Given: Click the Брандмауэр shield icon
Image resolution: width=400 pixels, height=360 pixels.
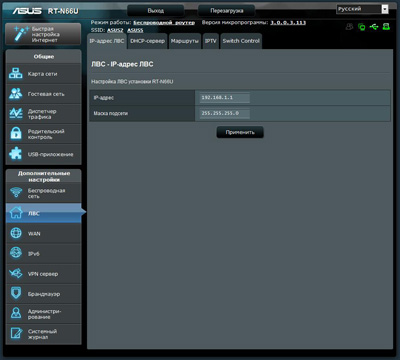Looking at the screenshot, I should pyautogui.click(x=16, y=294).
